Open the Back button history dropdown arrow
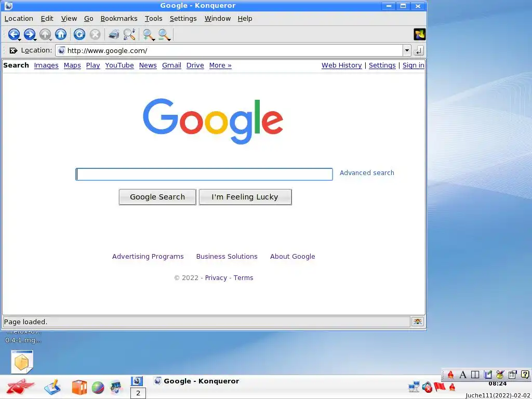532x399 pixels. point(20,39)
